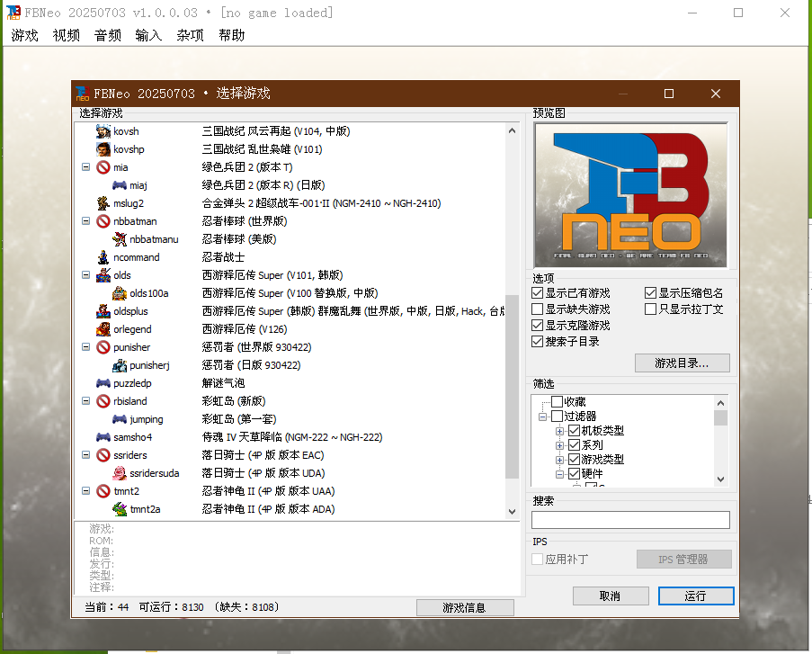
Task: Click the red unavailable icon beside mia
Action: [x=103, y=167]
